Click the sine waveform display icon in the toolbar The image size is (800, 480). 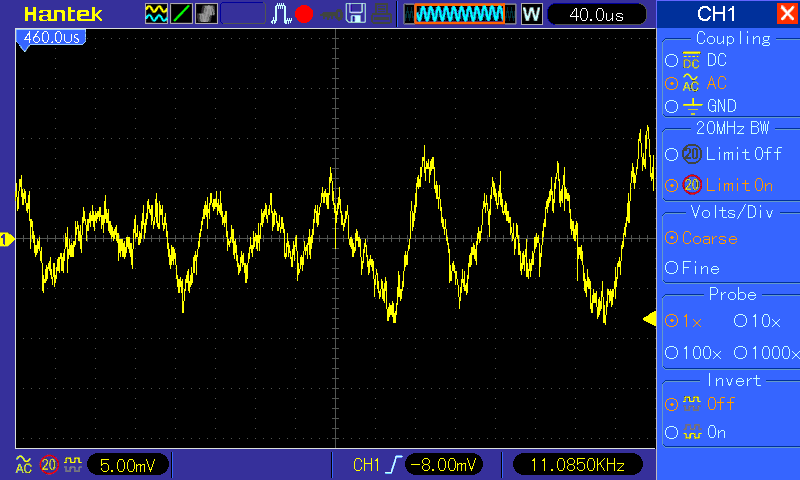tap(156, 14)
